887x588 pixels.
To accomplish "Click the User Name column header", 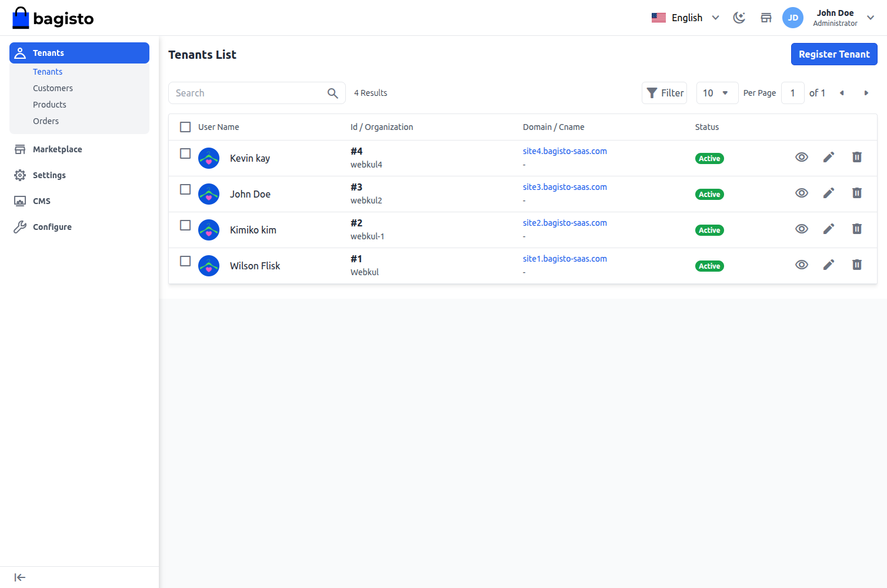I will click(x=219, y=127).
